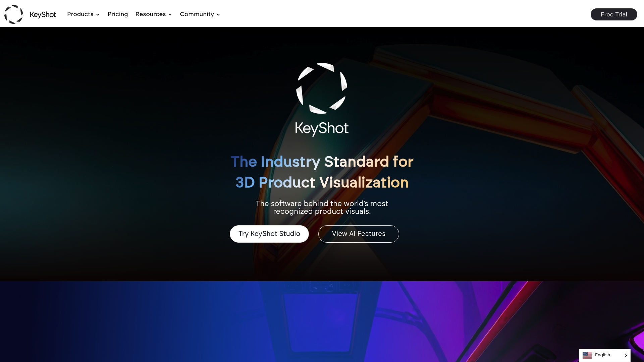Expand the English language selector arrow
This screenshot has height=362, width=644.
click(626, 355)
